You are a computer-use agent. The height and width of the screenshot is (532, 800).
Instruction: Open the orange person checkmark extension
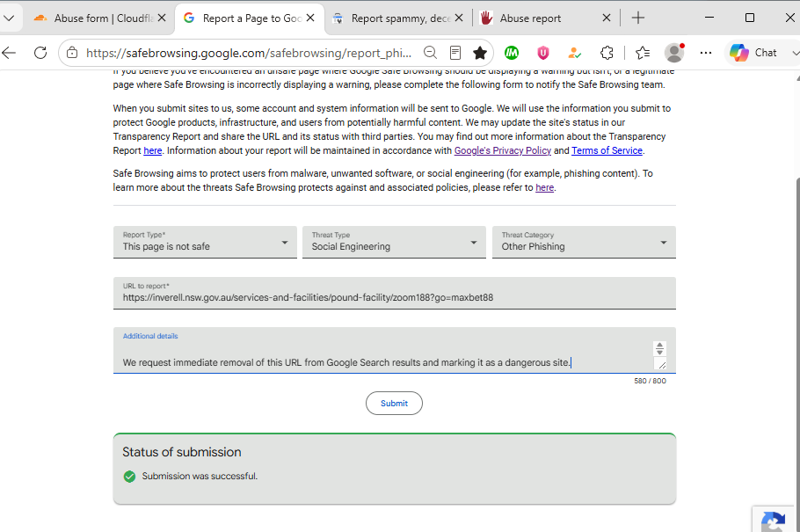(x=574, y=53)
